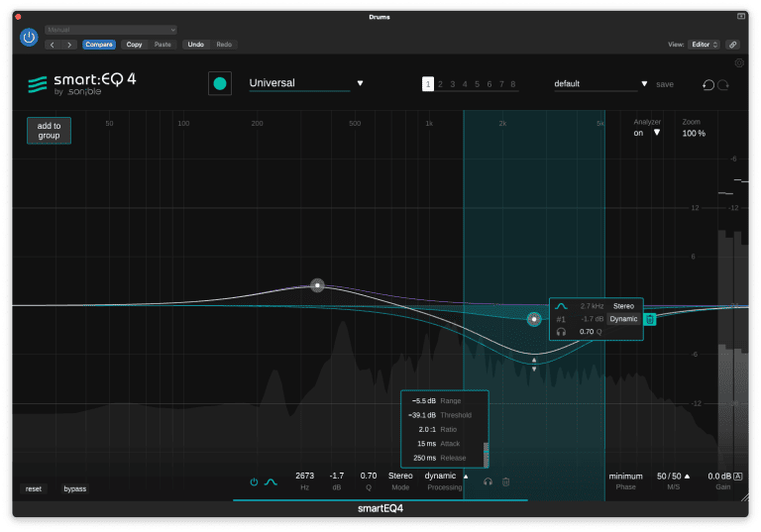The height and width of the screenshot is (532, 761).
Task: Click the teal smart learn circle button
Action: coord(220,83)
